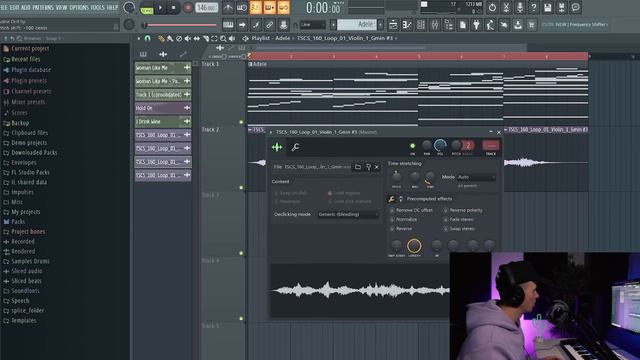Select the Hold On pattern clip
The width and height of the screenshot is (640, 360).
163,108
